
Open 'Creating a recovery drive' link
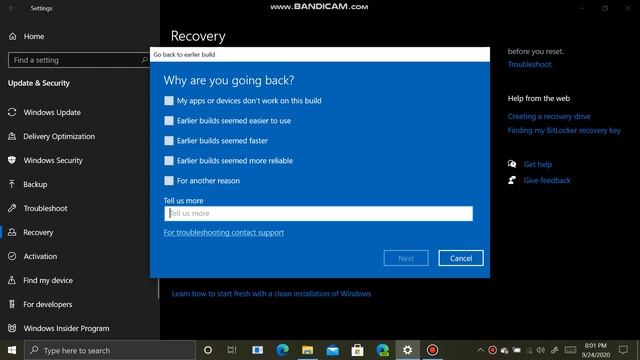(x=549, y=116)
